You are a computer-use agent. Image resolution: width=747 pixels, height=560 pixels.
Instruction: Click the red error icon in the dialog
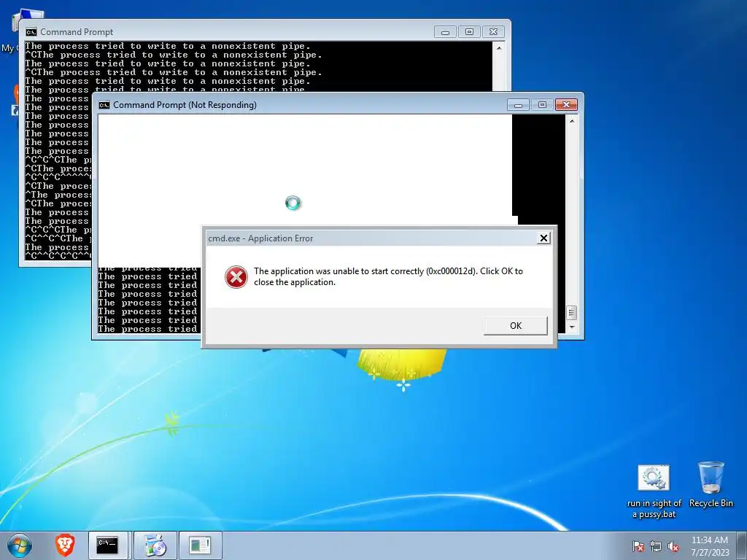[x=236, y=277]
